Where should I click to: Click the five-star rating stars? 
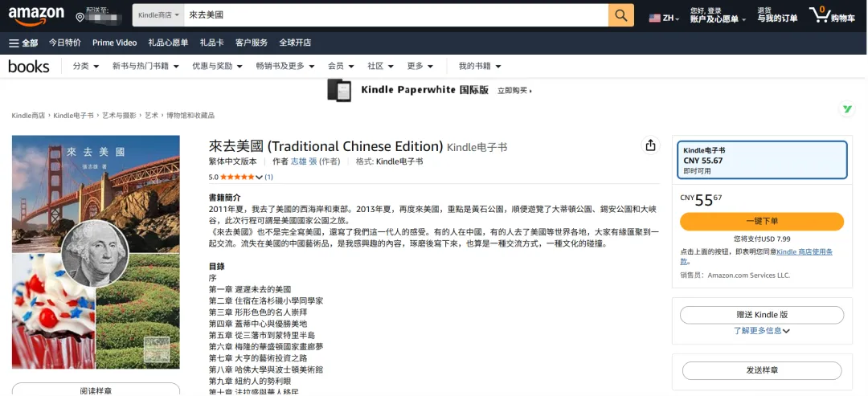point(237,177)
